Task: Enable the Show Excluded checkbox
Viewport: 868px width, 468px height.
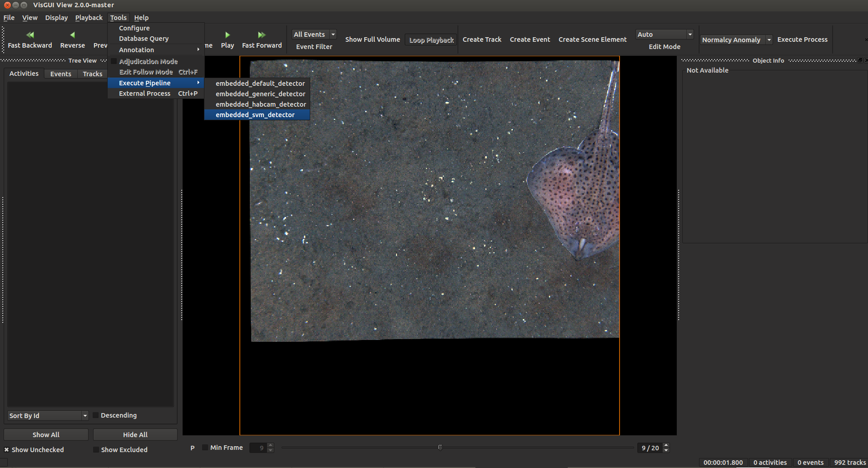Action: point(96,450)
